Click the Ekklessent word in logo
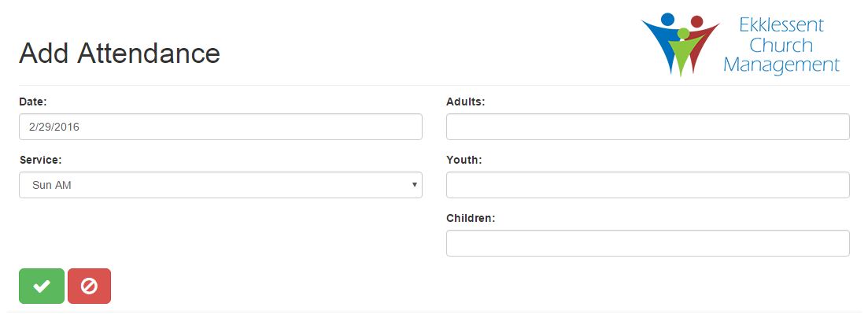Screen dimensions: 868x314 click(781, 25)
